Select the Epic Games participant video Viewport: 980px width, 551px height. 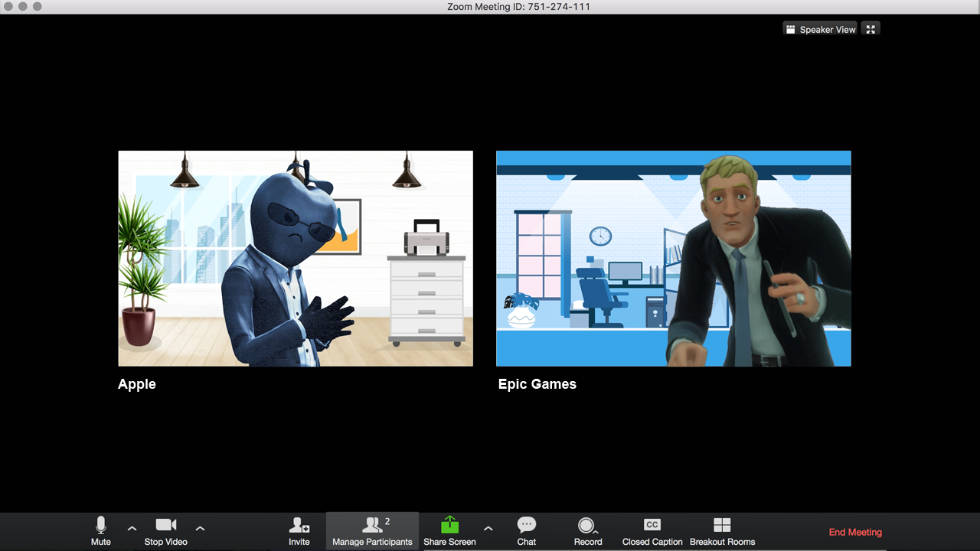tap(674, 259)
